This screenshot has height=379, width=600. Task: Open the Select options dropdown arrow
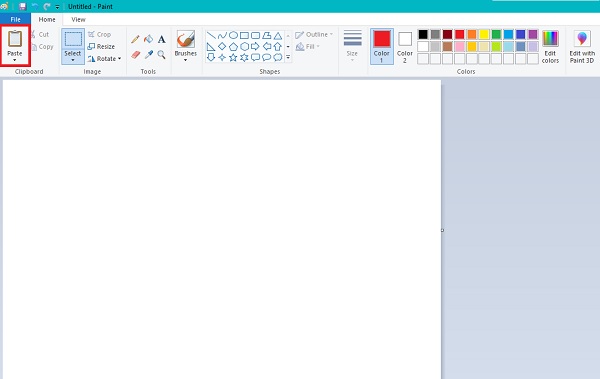point(73,60)
